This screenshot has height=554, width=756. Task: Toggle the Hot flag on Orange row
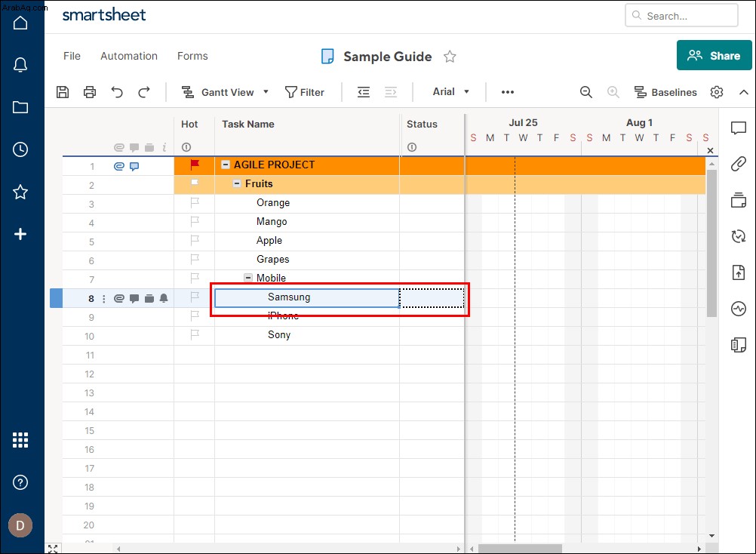[195, 202]
